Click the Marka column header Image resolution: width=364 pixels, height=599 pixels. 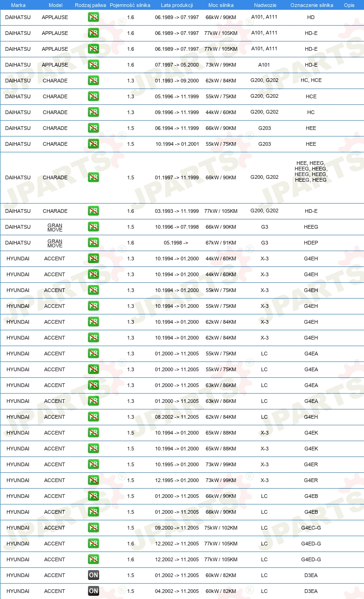coord(18,5)
